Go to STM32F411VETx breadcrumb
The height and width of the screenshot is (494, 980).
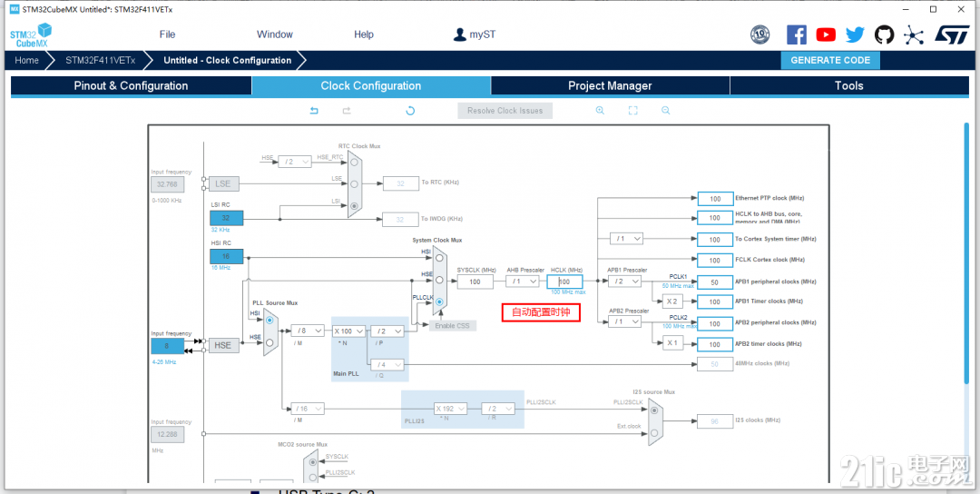100,61
